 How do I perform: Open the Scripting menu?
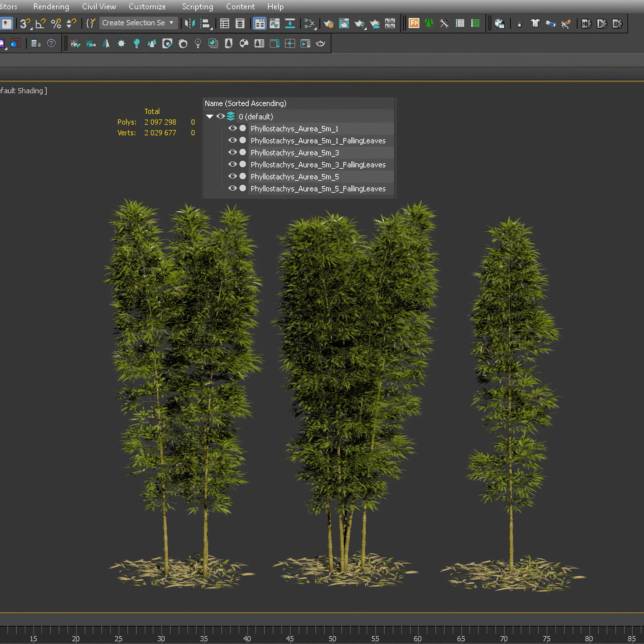[198, 6]
